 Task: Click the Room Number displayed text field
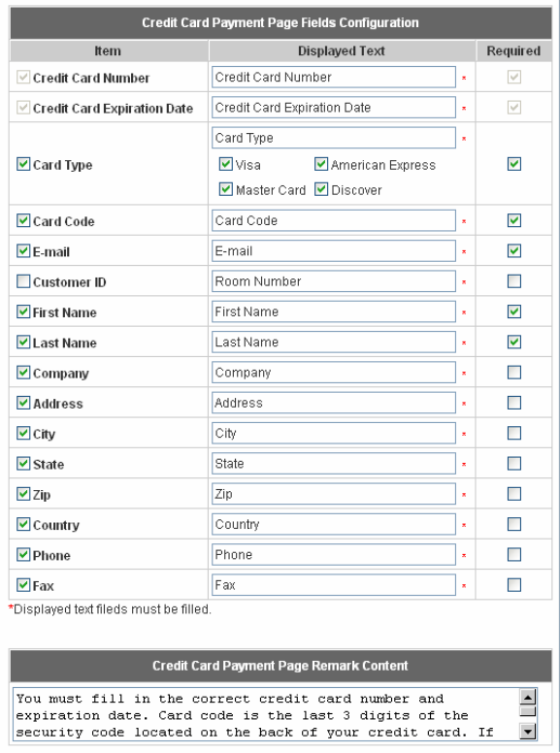(333, 281)
